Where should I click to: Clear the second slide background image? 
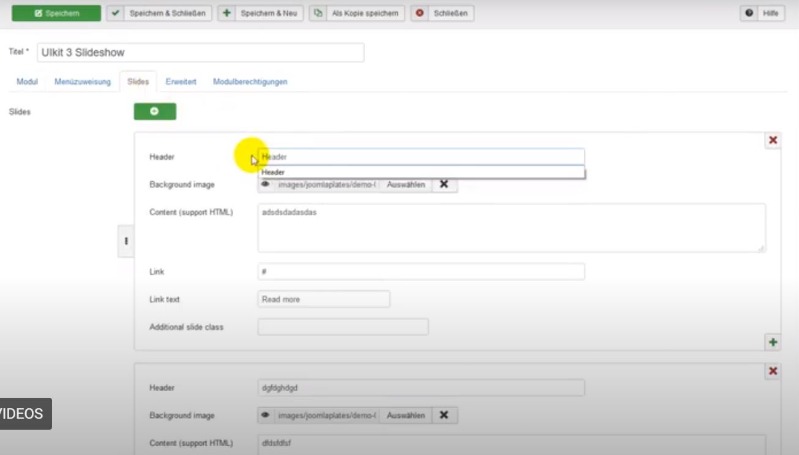pyautogui.click(x=444, y=415)
